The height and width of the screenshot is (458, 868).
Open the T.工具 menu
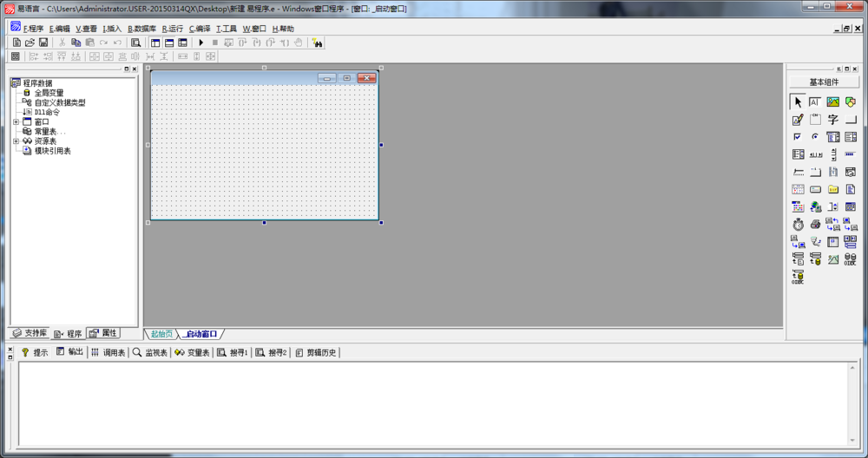(227, 29)
